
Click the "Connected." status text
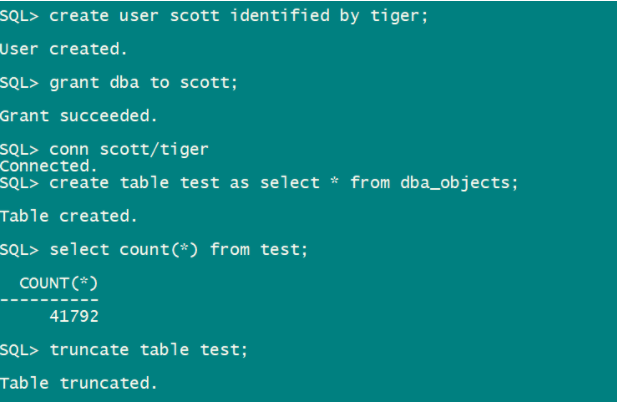[x=49, y=165]
